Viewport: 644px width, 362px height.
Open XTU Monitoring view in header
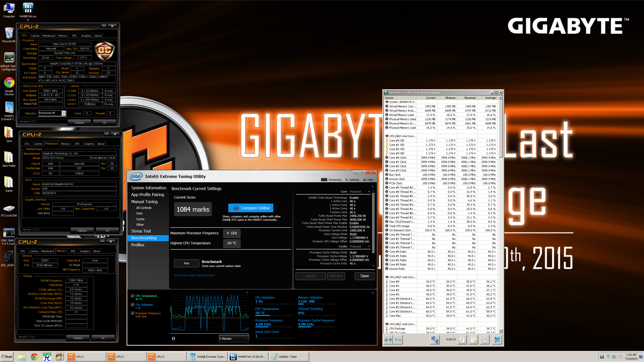(331, 180)
